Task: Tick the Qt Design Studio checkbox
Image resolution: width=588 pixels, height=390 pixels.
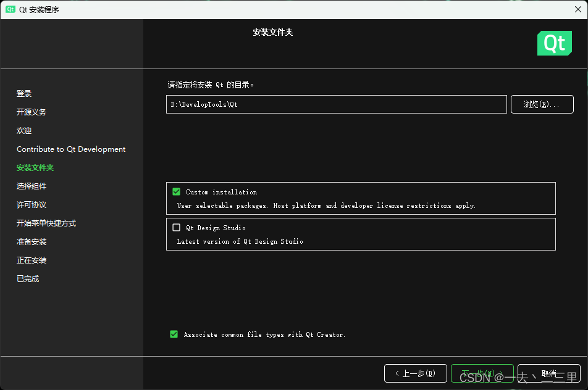Action: tap(176, 228)
